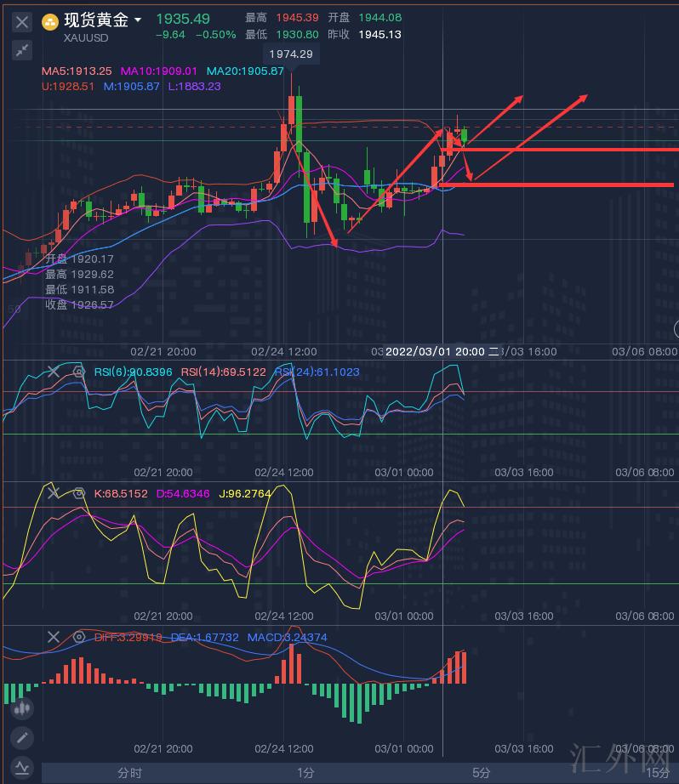The image size is (679, 784).
Task: Click the shrink/collapse arrows icon at top left
Action: click(22, 50)
